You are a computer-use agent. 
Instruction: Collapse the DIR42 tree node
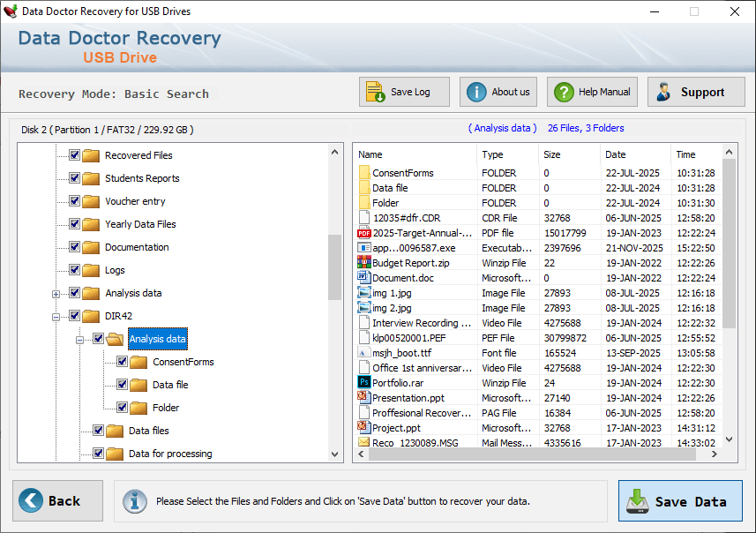click(x=56, y=317)
